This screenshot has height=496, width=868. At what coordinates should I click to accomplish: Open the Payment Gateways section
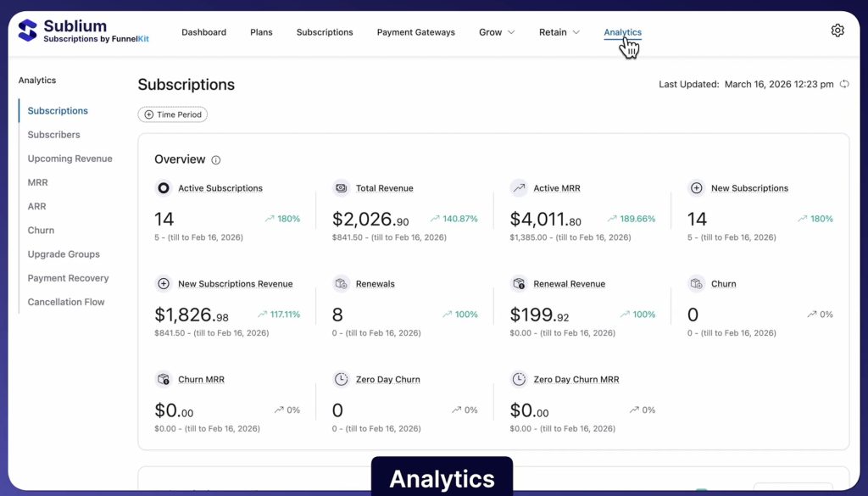coord(416,32)
